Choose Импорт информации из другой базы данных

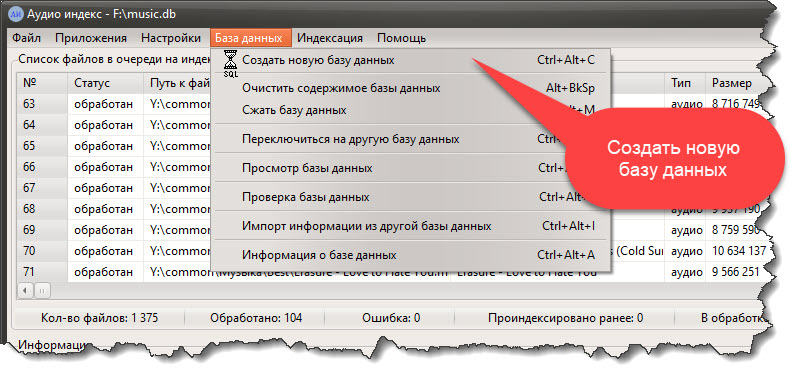(411, 226)
